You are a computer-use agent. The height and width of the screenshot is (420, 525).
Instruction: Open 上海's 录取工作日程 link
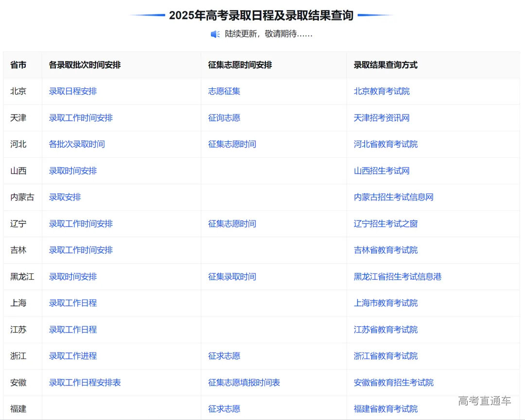[x=72, y=303]
